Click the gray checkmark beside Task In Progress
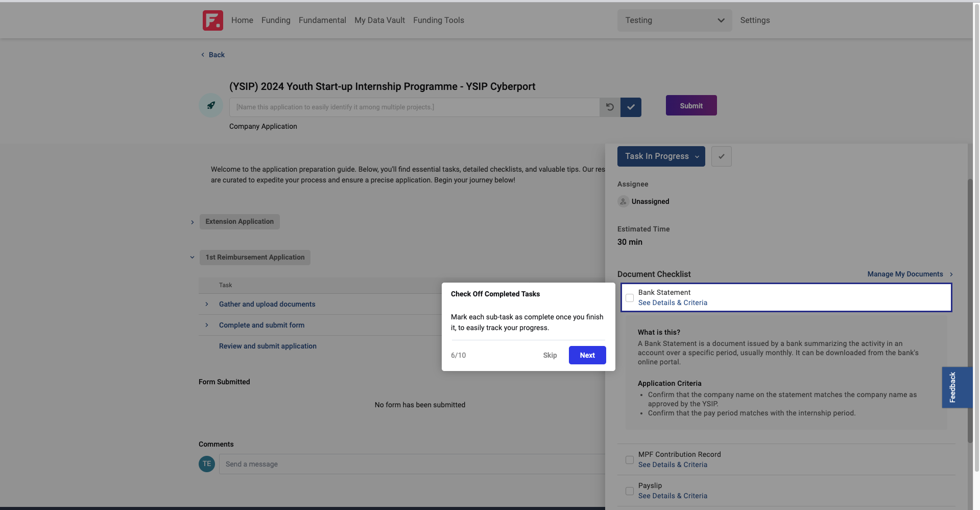Screen dimensions: 980x510 coord(721,156)
